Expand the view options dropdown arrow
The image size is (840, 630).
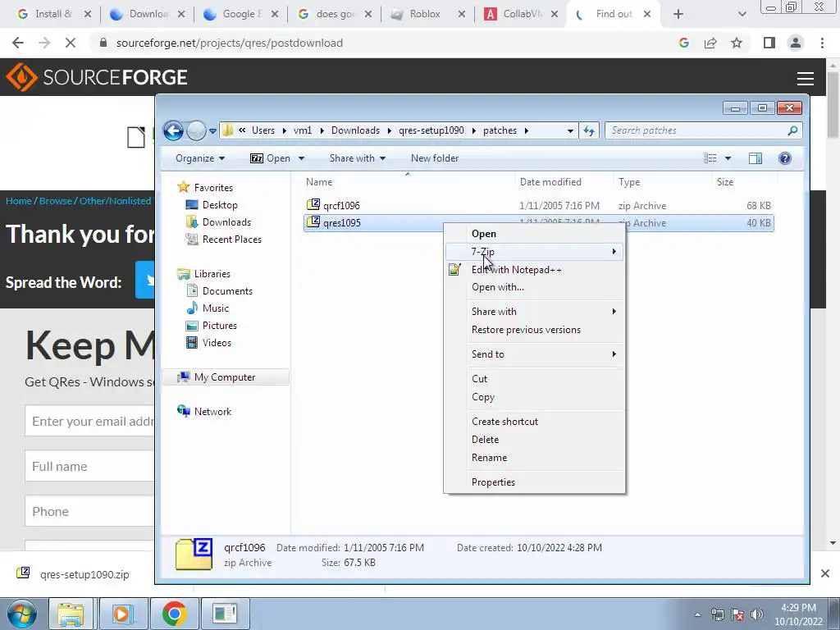pyautogui.click(x=728, y=158)
